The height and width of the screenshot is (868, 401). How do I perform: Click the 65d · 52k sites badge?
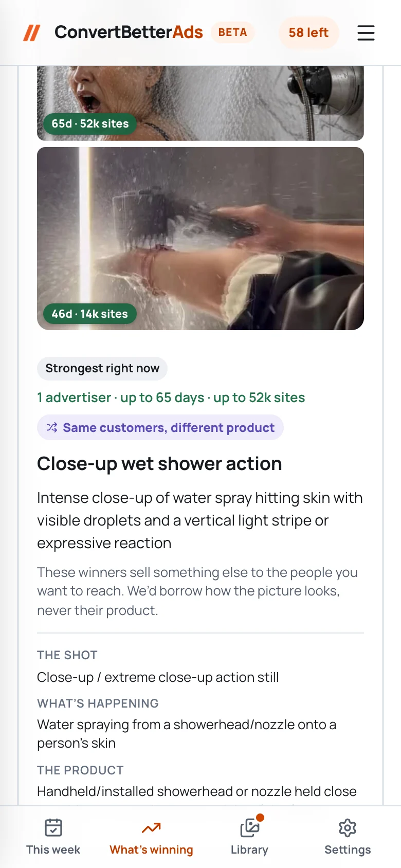click(x=90, y=123)
